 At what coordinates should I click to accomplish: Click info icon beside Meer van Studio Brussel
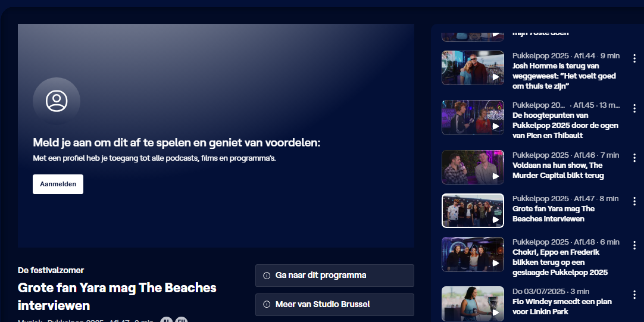pos(267,304)
